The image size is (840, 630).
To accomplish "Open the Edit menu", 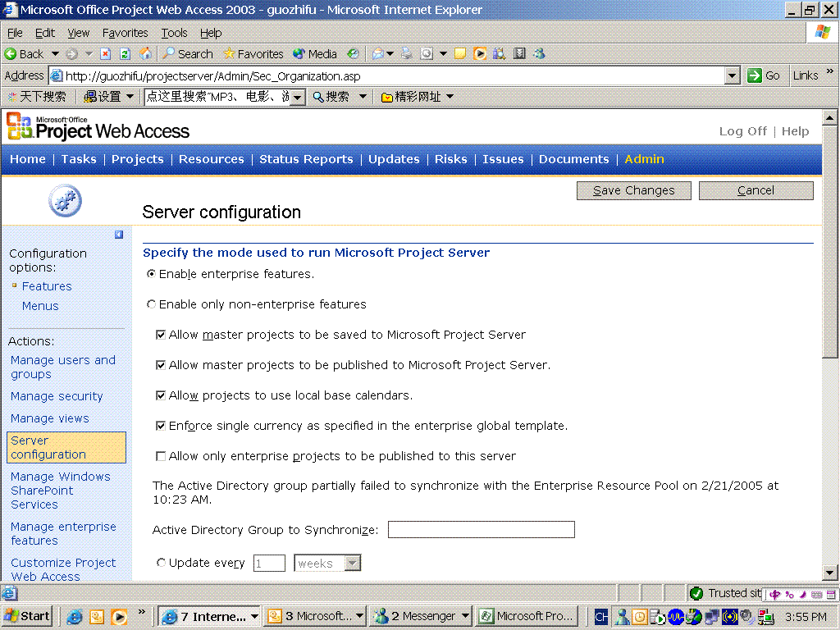I will click(45, 33).
